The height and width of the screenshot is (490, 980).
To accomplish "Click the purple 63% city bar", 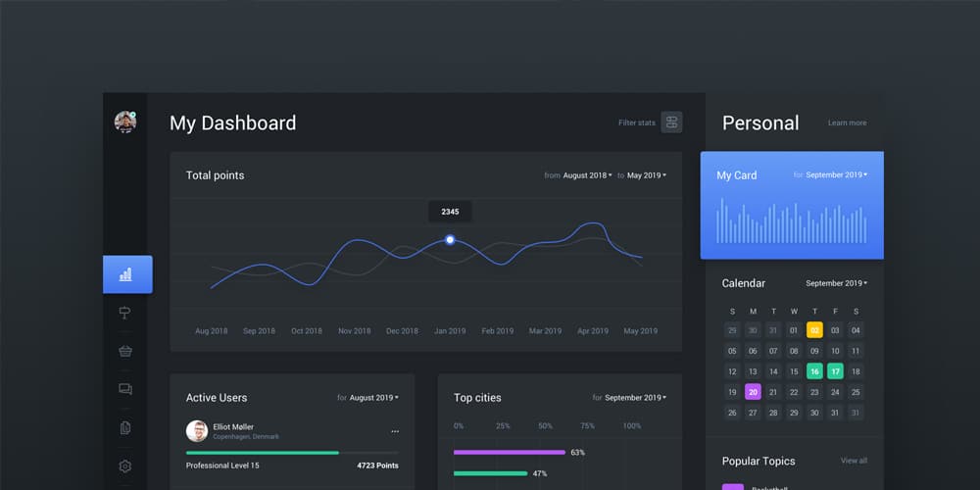I will pos(510,452).
